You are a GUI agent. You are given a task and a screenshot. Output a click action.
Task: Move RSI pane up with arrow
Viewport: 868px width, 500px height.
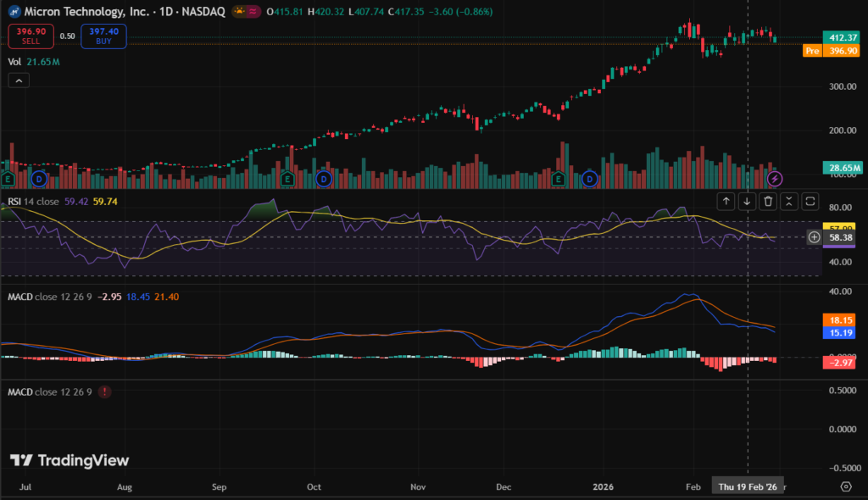point(726,201)
